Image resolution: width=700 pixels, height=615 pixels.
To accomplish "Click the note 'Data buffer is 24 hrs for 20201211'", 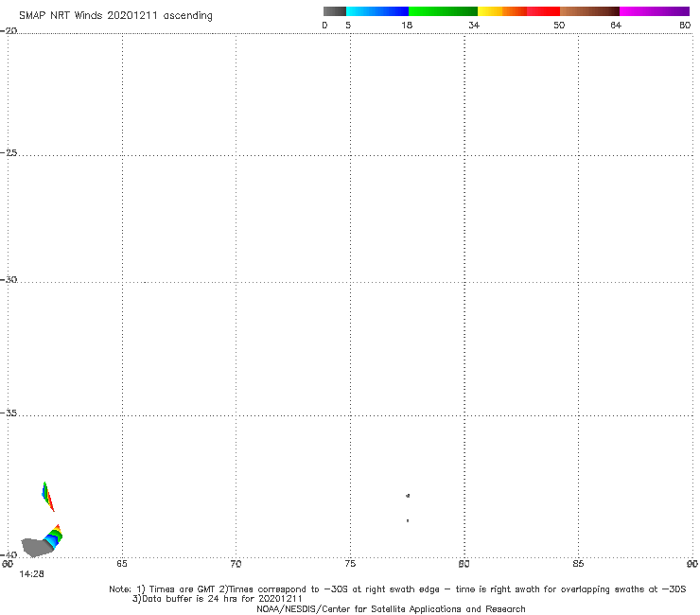I will coord(218,599).
